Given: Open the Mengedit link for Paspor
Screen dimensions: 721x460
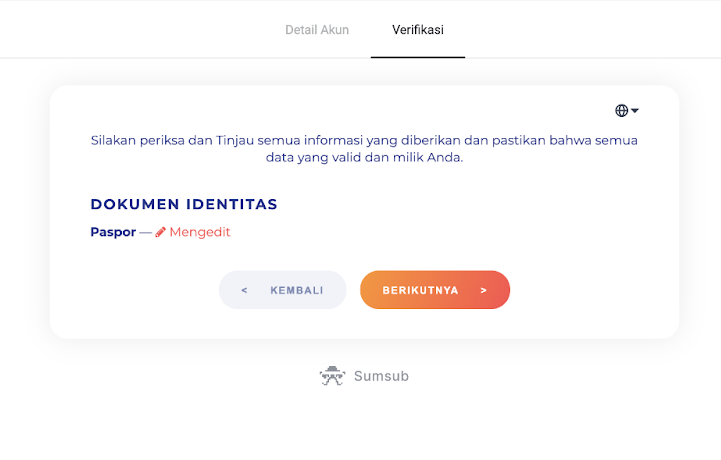Looking at the screenshot, I should tap(200, 232).
